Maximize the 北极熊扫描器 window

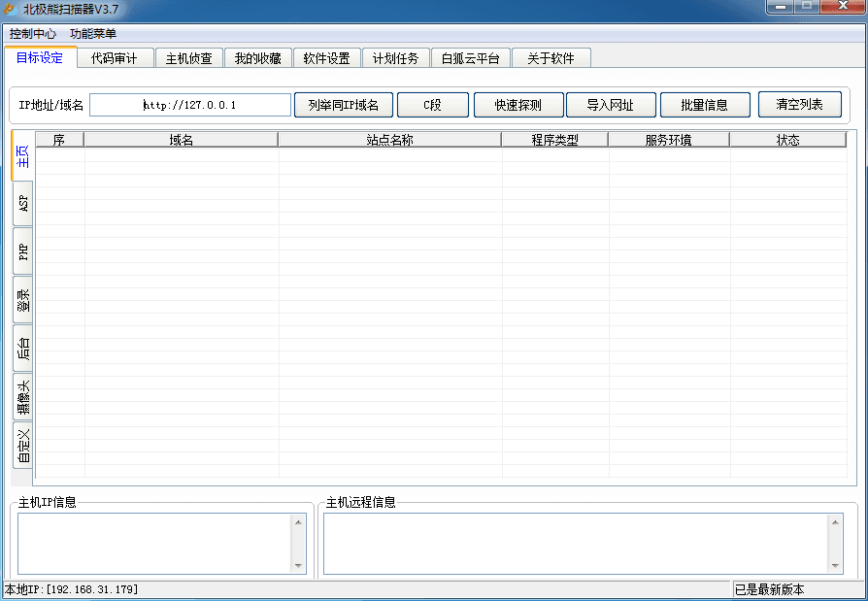pos(807,6)
